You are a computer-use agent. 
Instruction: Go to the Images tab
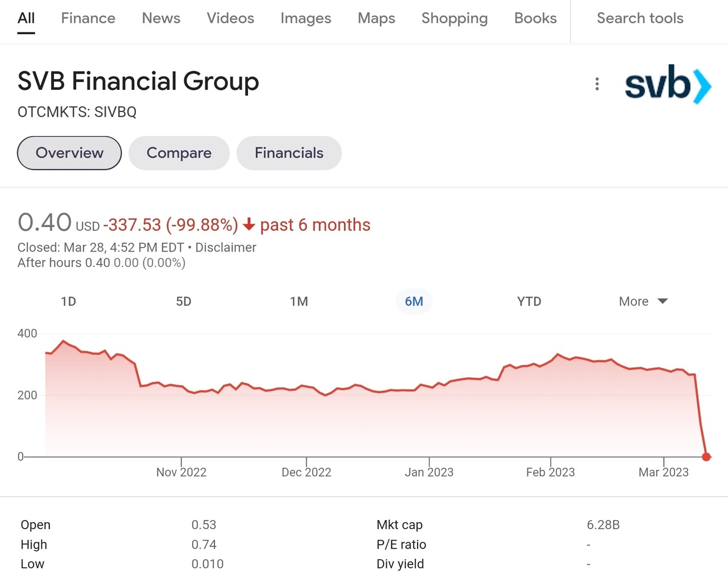click(x=305, y=18)
